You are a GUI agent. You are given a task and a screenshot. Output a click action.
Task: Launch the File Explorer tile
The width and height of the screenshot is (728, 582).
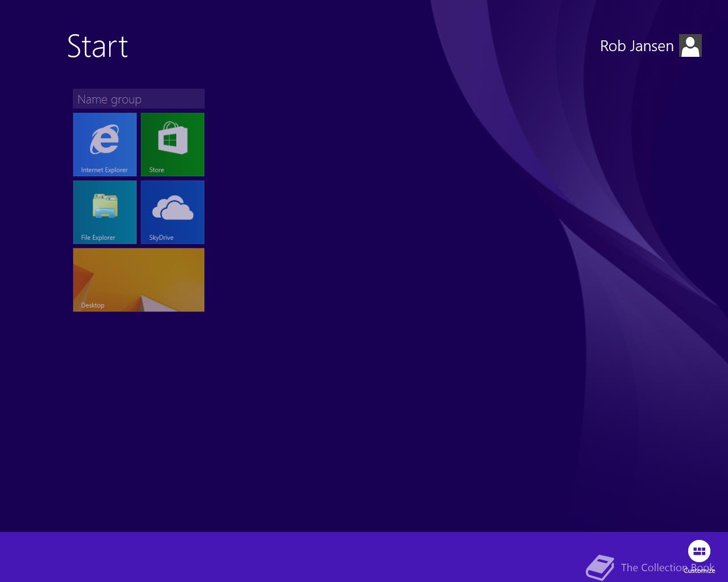click(105, 212)
